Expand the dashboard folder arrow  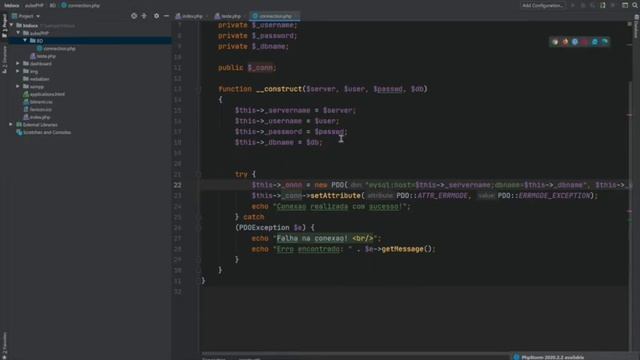click(x=18, y=64)
